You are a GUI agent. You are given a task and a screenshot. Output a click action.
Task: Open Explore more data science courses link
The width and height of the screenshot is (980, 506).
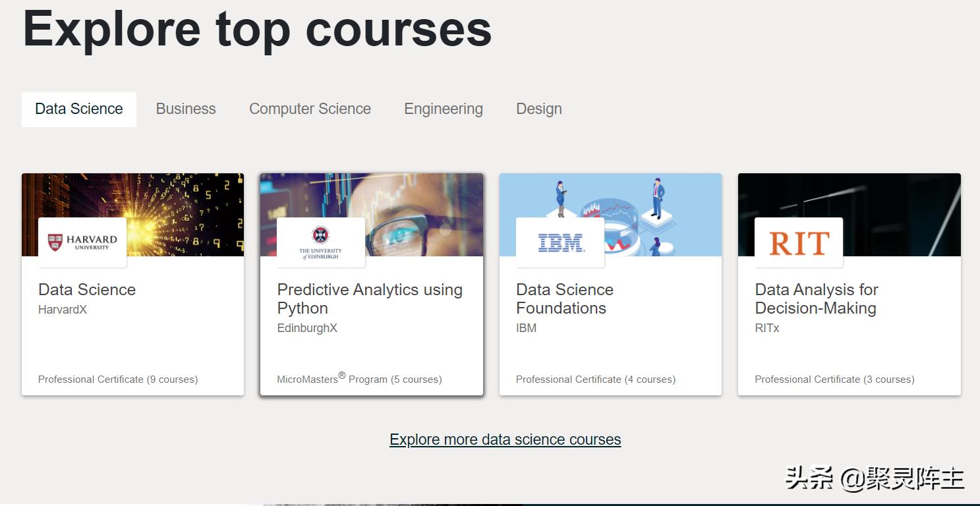tap(505, 439)
